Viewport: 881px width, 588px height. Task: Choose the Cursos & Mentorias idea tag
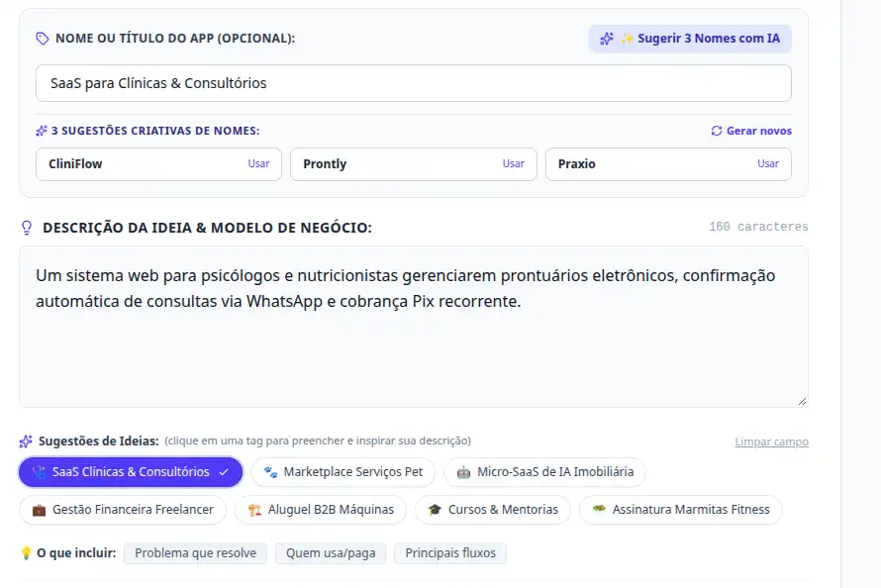click(493, 510)
